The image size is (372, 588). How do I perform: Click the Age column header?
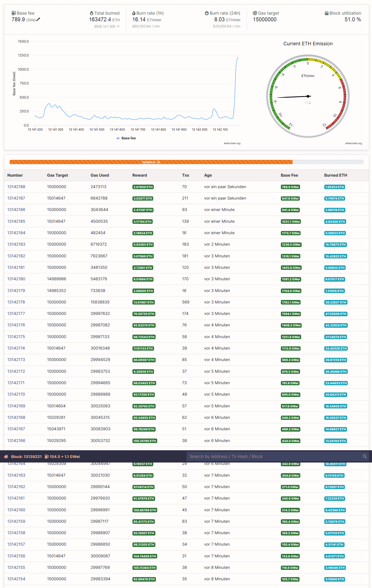click(208, 175)
